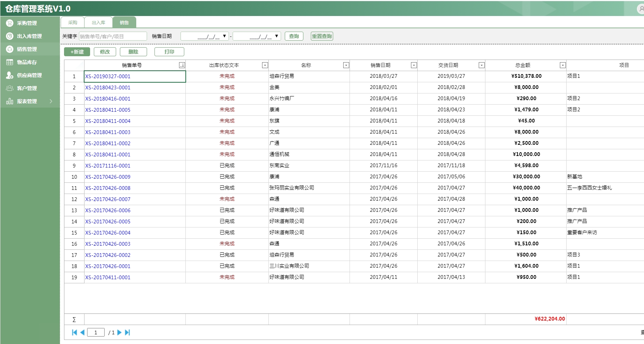The height and width of the screenshot is (344, 644).
Task: Open sales order XS-20170426-0009
Action: [108, 177]
